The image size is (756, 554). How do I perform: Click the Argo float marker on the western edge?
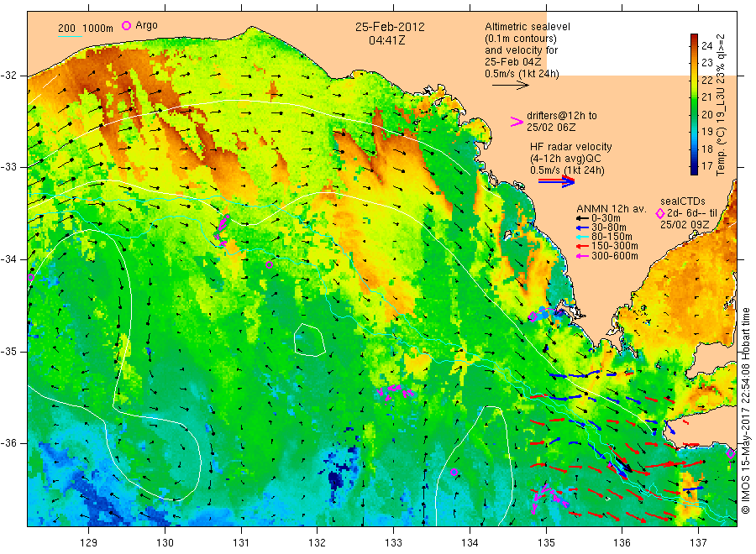coord(30,278)
